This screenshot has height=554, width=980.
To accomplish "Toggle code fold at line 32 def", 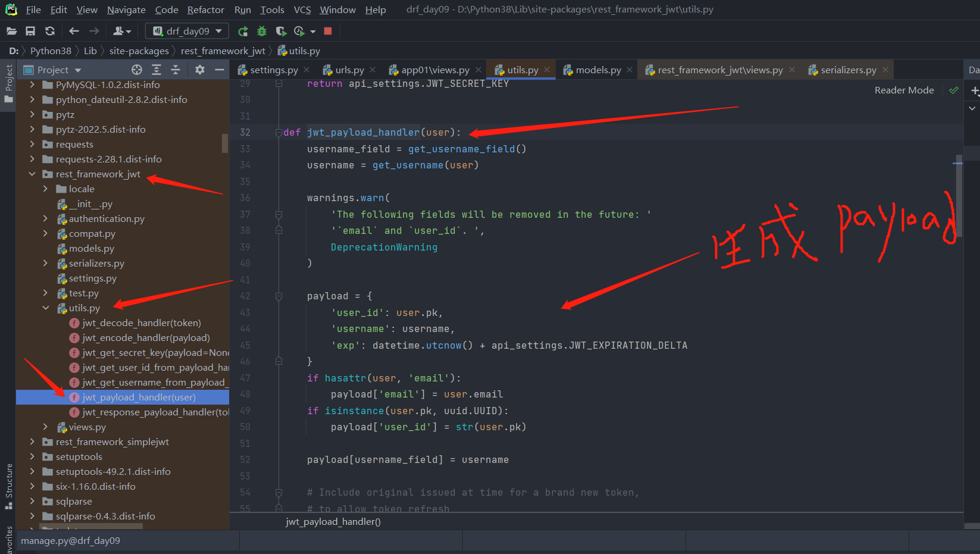I will (x=278, y=133).
